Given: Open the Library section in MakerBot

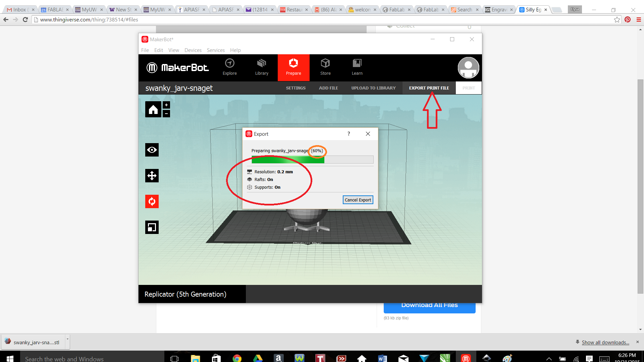Looking at the screenshot, I should point(262,67).
